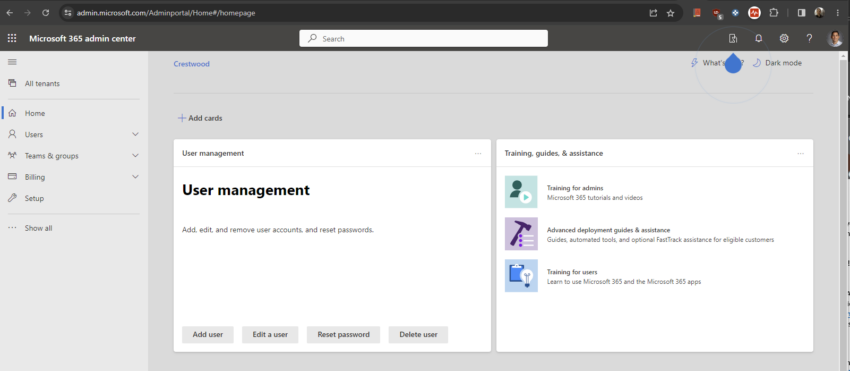Click the Training for admins icon
The height and width of the screenshot is (371, 850).
coord(521,191)
